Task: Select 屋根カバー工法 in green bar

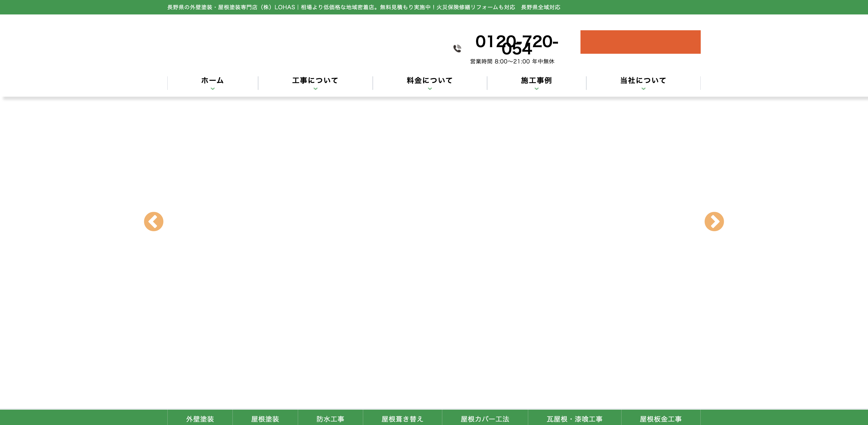Action: pyautogui.click(x=485, y=419)
